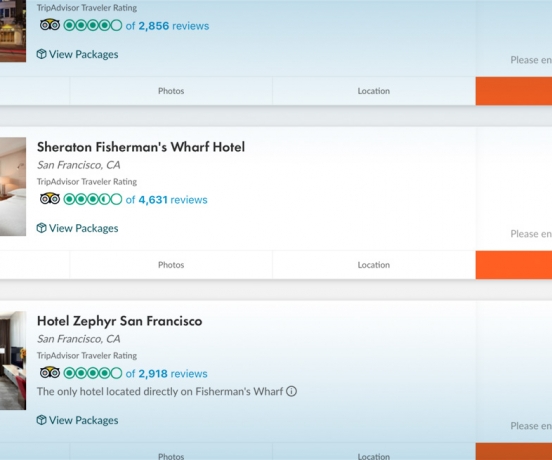This screenshot has height=460, width=552.
Task: Open Photos tab for Sheraton Fisherman's Wharf
Action: tap(171, 265)
